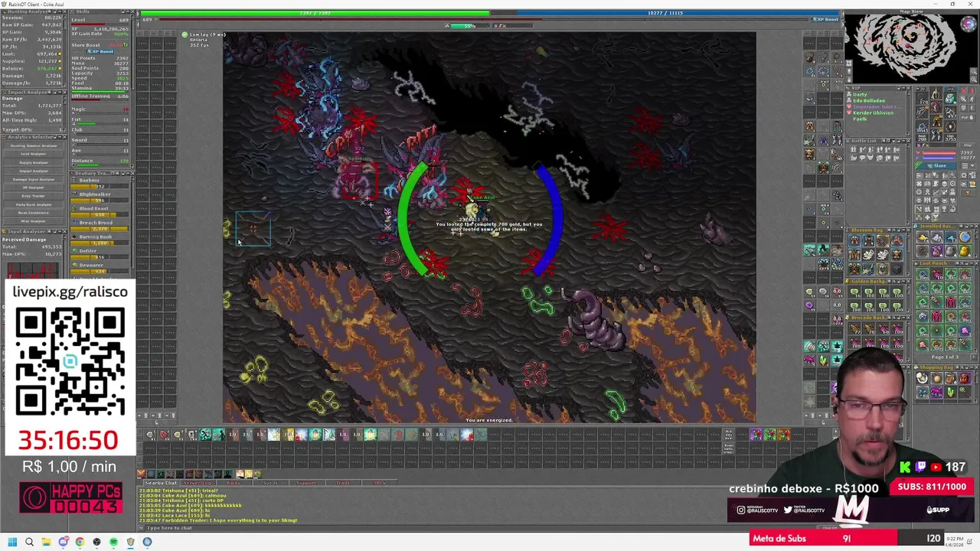The image size is (980, 551).
Task: Open the Raids chat tab
Action: tap(234, 483)
